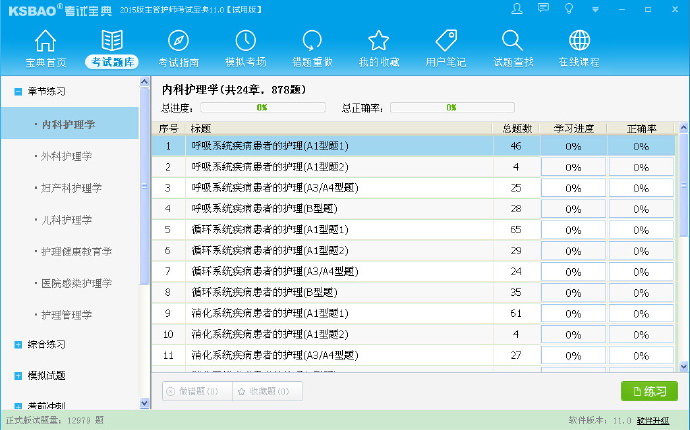690x430 pixels.
Task: Select row 呼吸系统疾病患者的护理(A3/A4型题)
Action: [x=413, y=188]
